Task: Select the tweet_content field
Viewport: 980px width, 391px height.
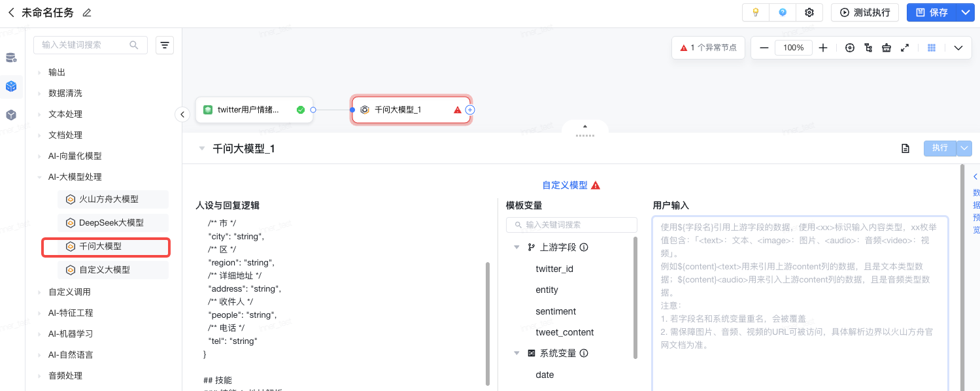Action: 565,332
